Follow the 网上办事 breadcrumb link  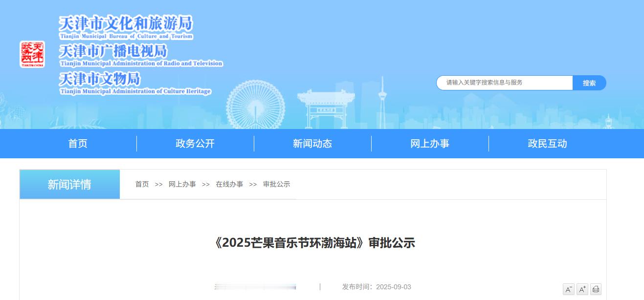182,184
